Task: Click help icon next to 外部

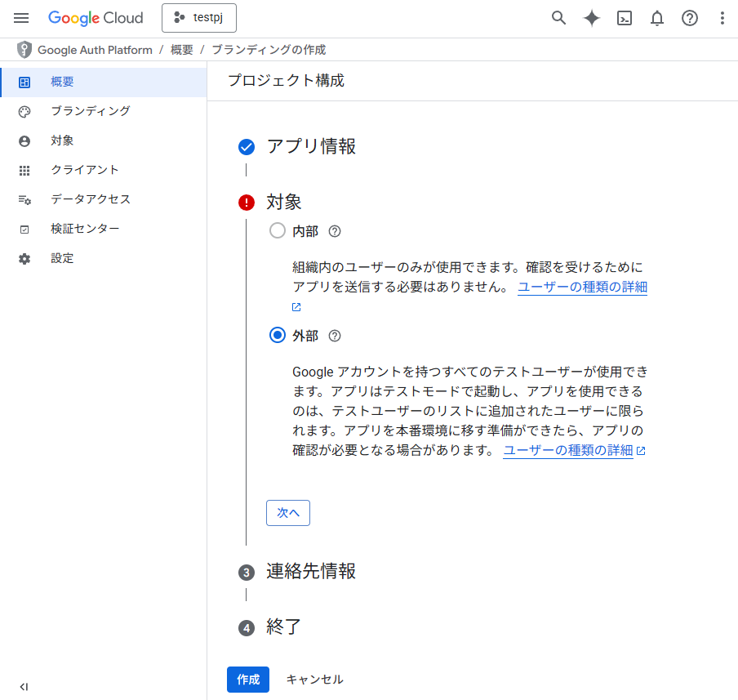Action: tap(334, 336)
